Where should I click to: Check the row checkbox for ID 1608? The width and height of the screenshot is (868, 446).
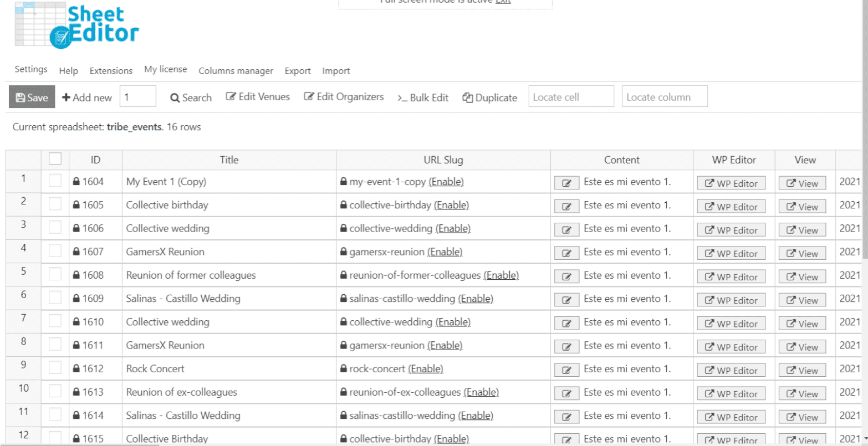tap(55, 274)
